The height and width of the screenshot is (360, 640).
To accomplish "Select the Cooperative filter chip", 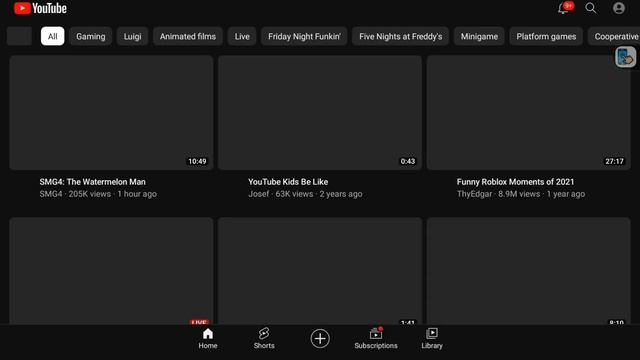I will click(614, 36).
